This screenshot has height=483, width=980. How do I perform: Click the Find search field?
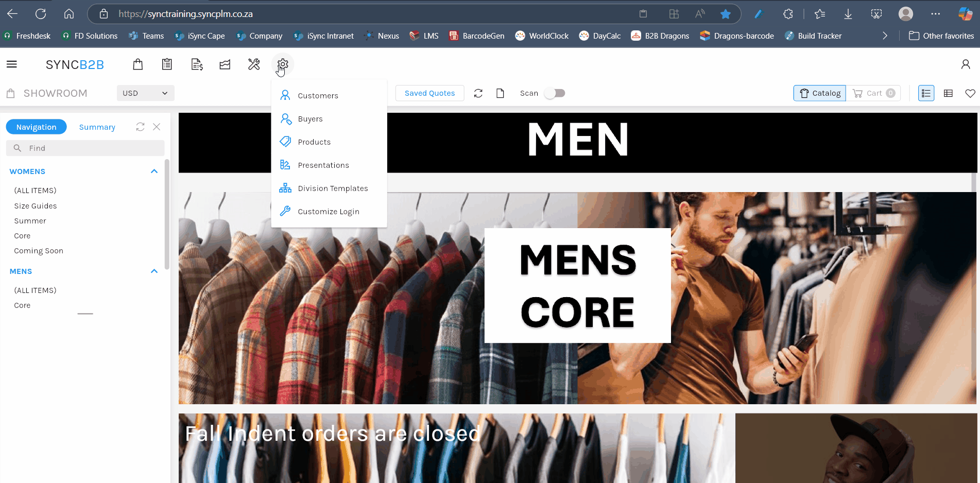coord(85,148)
